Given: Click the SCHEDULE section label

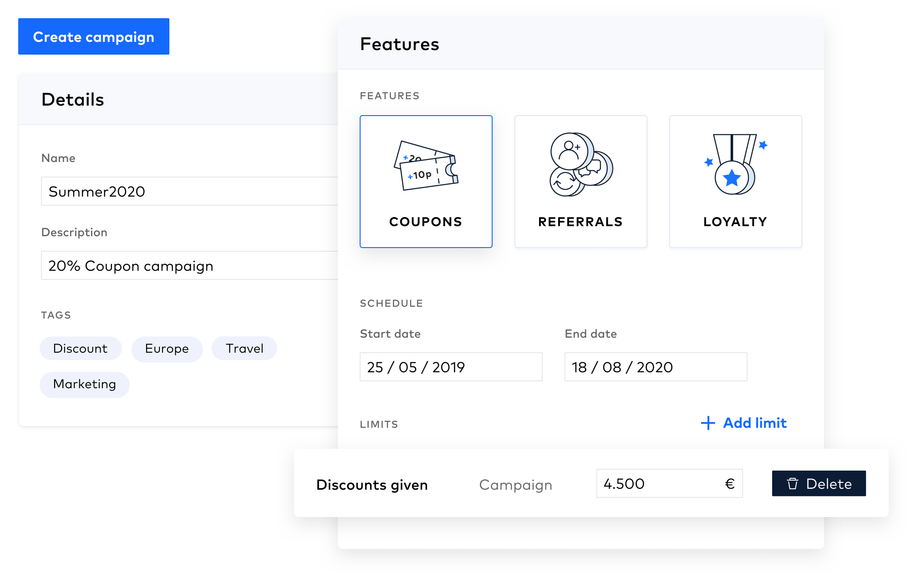Looking at the screenshot, I should [x=392, y=304].
